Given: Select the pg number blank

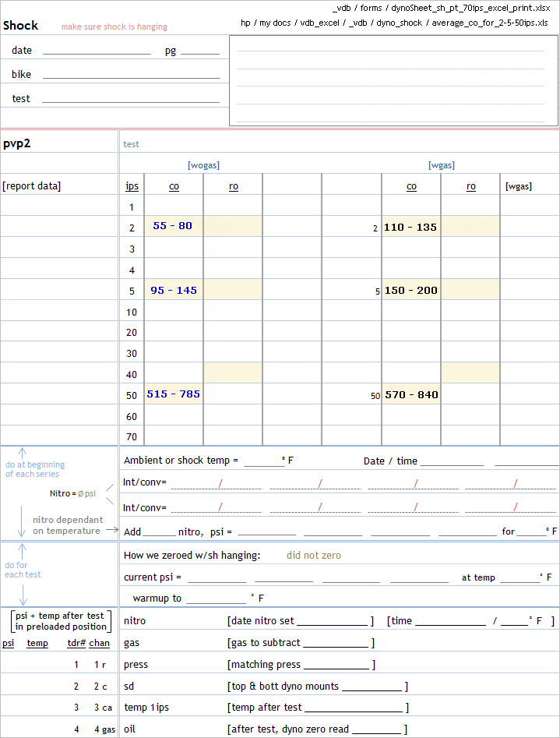Looking at the screenshot, I should [200, 51].
